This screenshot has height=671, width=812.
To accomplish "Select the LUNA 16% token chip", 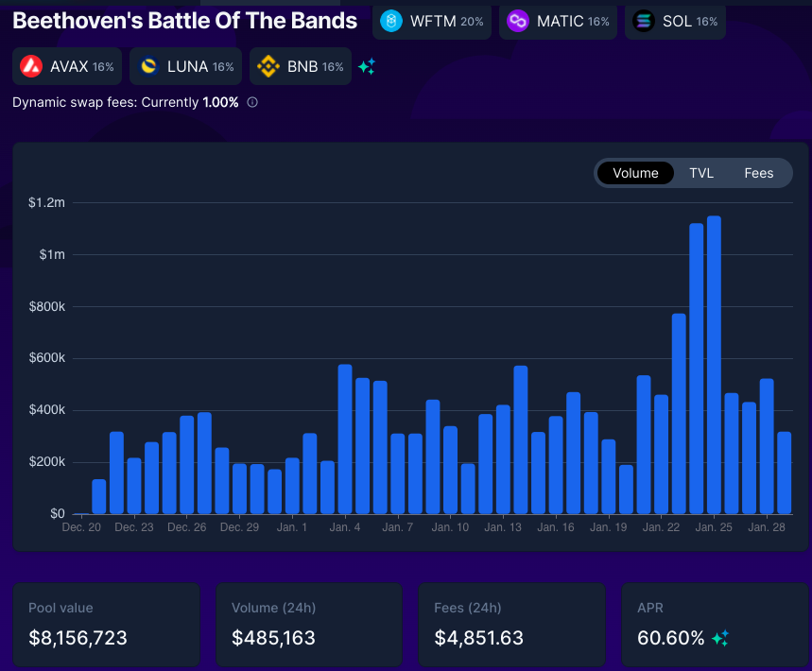I will tap(186, 66).
